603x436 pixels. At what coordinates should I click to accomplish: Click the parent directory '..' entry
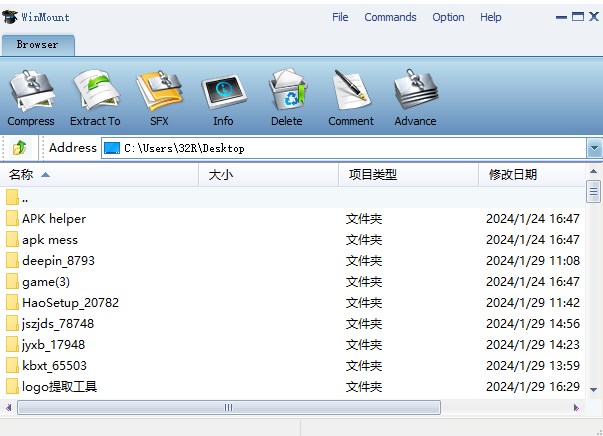(25, 198)
